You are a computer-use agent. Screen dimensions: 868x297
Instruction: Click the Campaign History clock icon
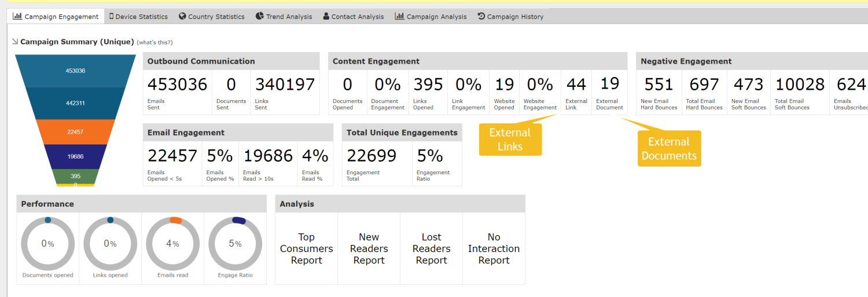pos(481,16)
